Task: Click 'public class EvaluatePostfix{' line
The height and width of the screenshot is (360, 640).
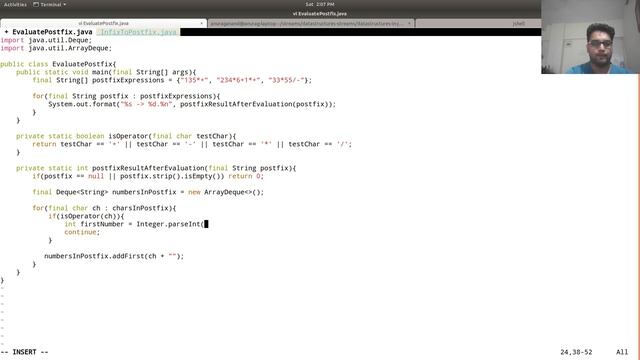Action: 58,64
